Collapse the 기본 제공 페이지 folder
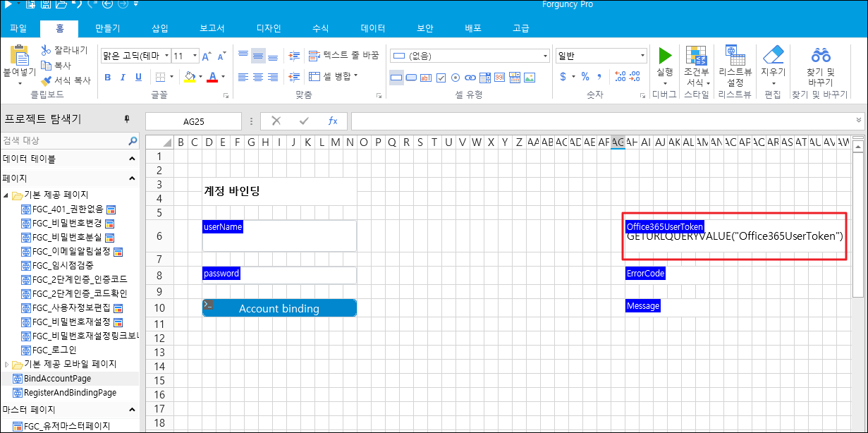The image size is (868, 433). (x=6, y=195)
